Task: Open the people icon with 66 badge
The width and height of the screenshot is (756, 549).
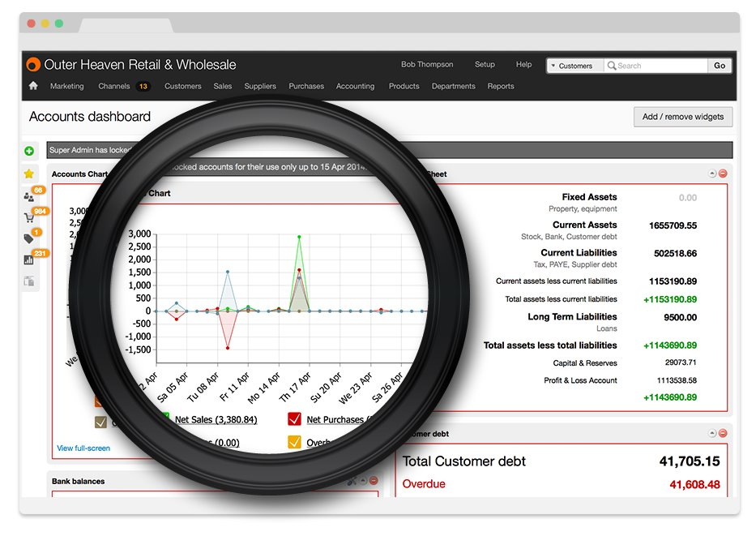Action: click(29, 195)
